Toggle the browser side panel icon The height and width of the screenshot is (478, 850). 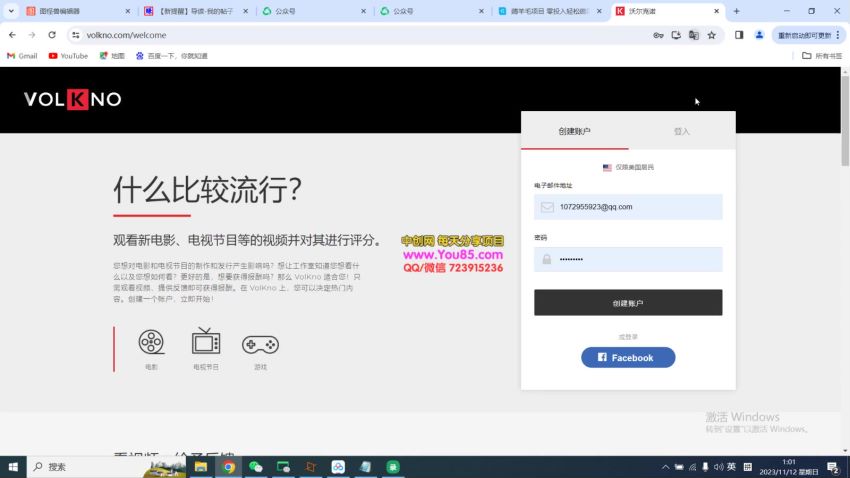pyautogui.click(x=739, y=35)
